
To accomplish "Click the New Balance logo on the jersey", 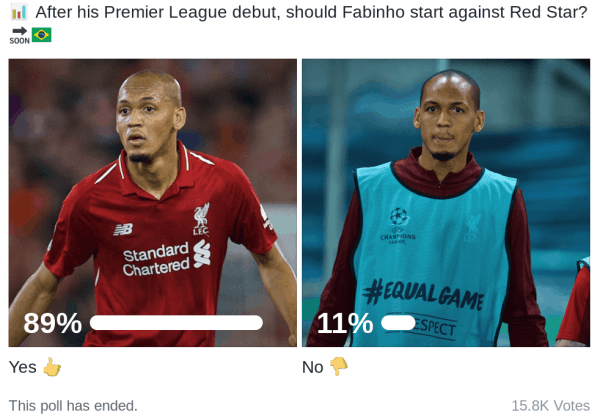I will tap(123, 229).
